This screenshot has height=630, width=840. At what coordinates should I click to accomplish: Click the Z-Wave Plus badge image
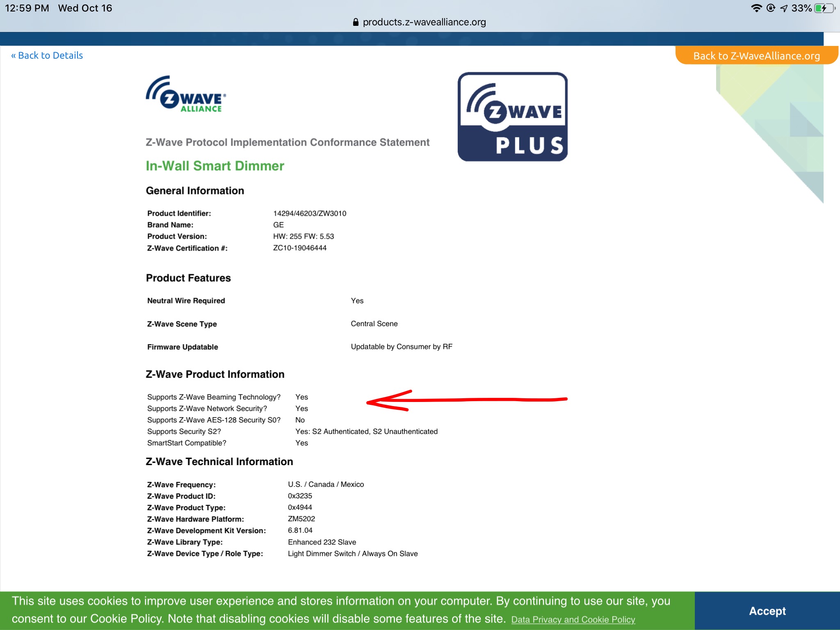(x=513, y=117)
